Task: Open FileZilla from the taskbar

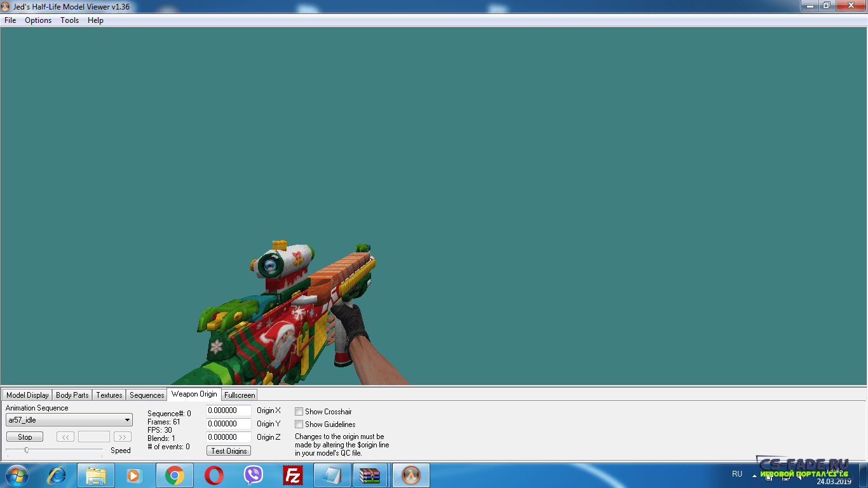Action: [x=293, y=475]
